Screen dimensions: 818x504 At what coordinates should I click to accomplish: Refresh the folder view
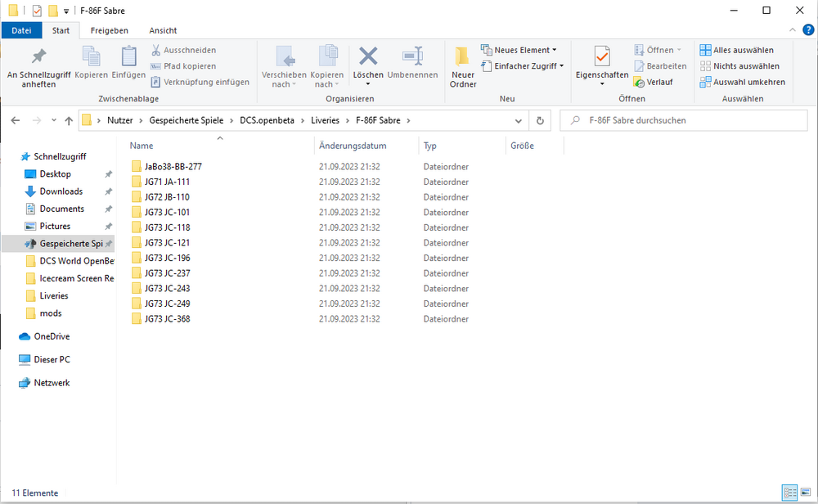[x=540, y=120]
